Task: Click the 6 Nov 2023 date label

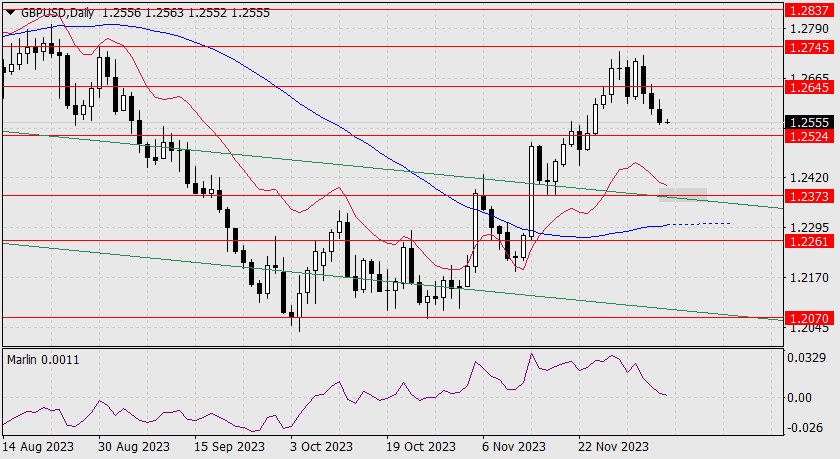Action: 513,447
